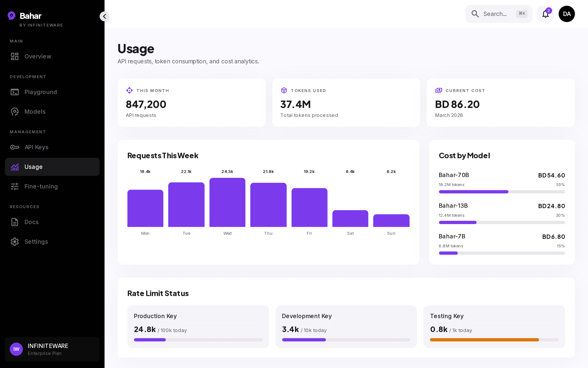
Task: Select the Tuesday requests bar
Action: 186,205
